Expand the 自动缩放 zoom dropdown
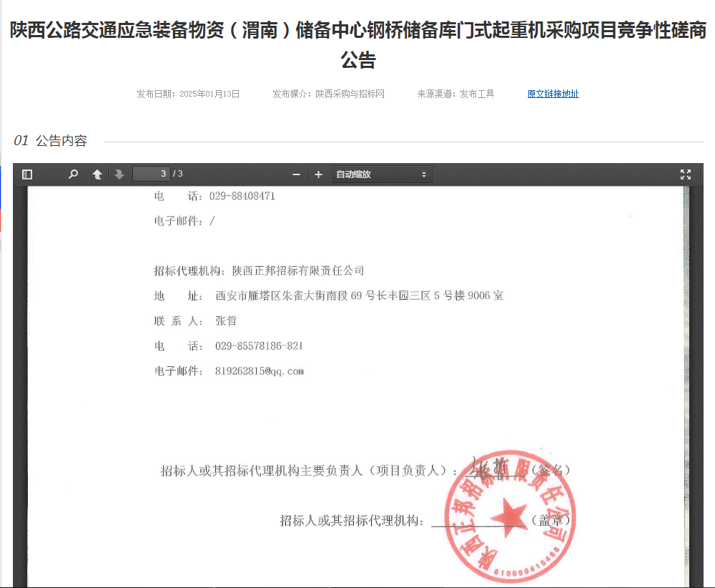The width and height of the screenshot is (715, 588). click(382, 175)
